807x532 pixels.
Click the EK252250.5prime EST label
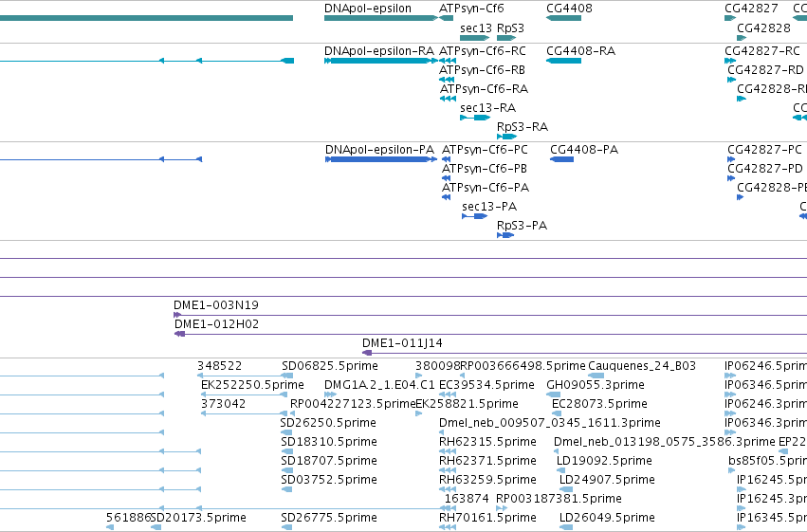[252, 385]
